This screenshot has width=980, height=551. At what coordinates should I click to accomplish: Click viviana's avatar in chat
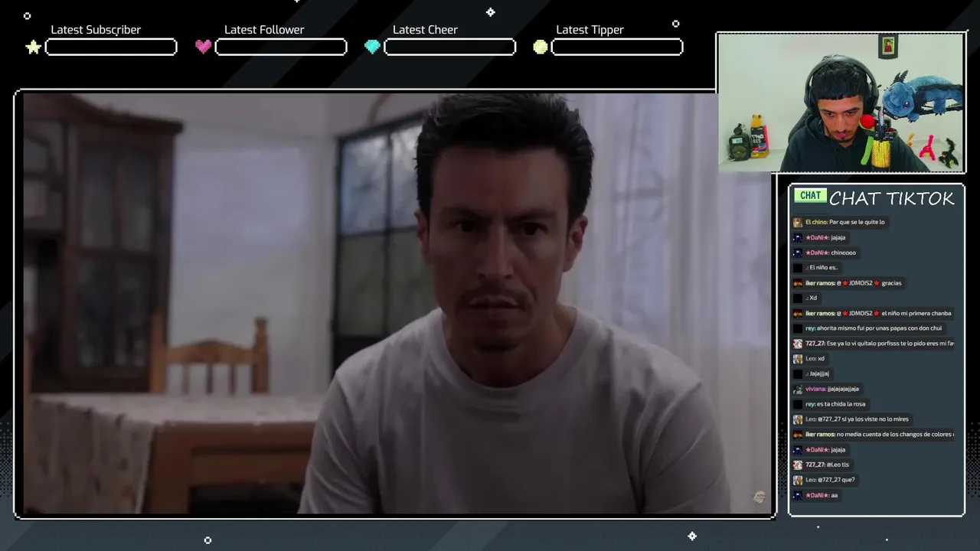pyautogui.click(x=798, y=389)
